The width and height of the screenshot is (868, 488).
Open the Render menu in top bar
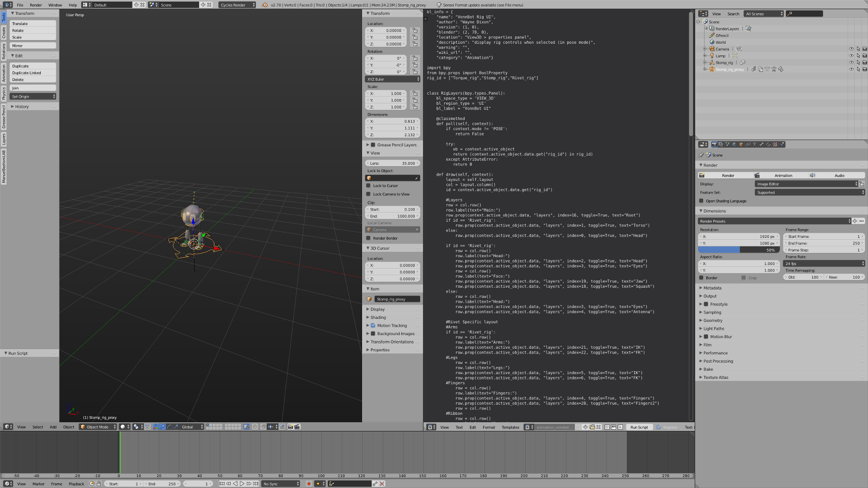[x=36, y=5]
